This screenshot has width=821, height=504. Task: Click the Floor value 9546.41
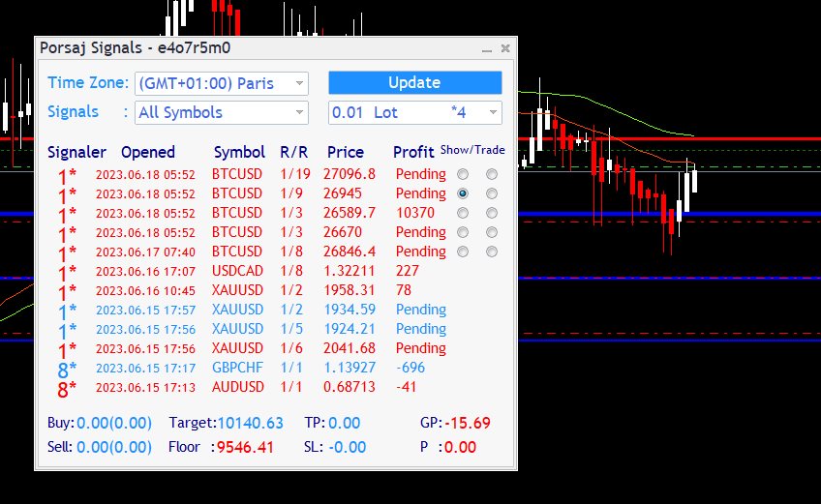click(x=245, y=448)
